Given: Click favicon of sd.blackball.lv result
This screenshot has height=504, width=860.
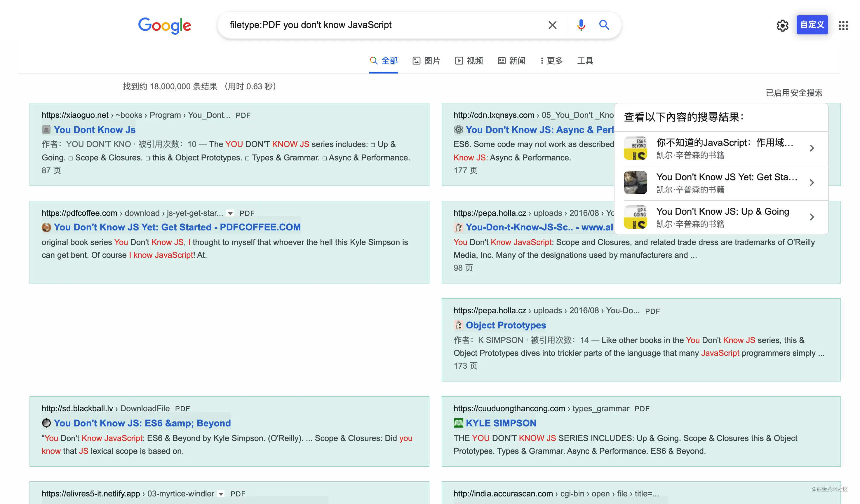Looking at the screenshot, I should [46, 423].
